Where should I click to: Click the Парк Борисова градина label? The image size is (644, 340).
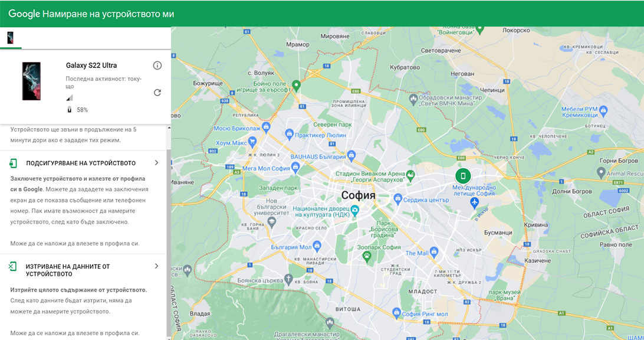[384, 230]
